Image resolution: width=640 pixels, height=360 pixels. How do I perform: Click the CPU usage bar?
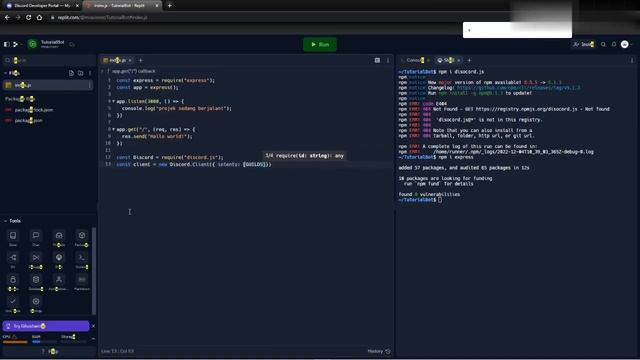[x=15, y=342]
